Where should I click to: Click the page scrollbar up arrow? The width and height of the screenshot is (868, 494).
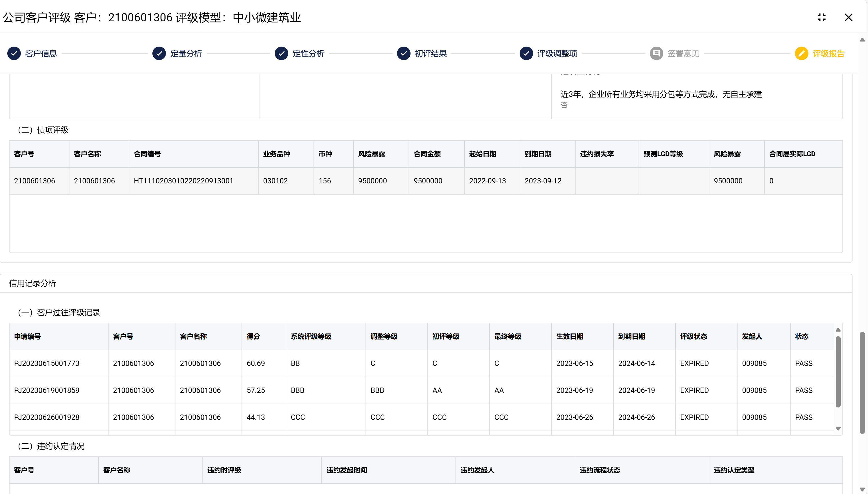[862, 40]
